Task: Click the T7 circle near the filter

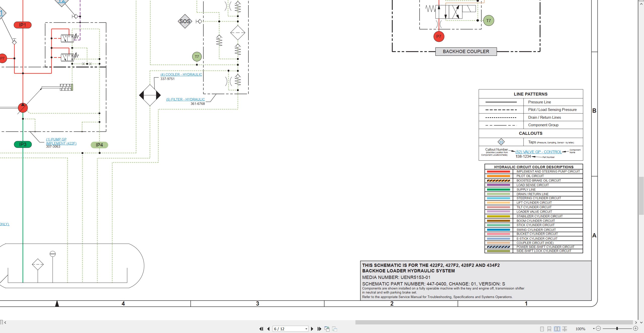Action: [197, 57]
